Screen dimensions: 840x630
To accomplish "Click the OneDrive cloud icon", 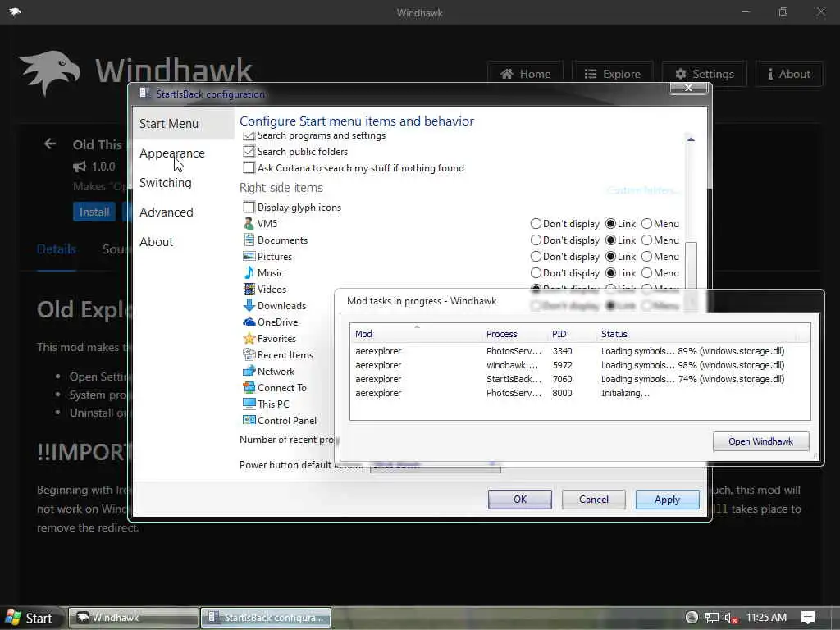I will coord(249,322).
